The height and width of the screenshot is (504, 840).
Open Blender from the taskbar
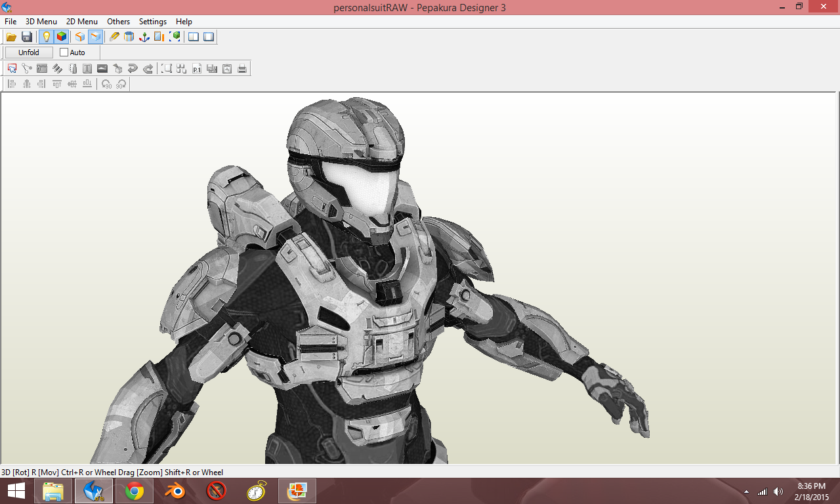(175, 490)
